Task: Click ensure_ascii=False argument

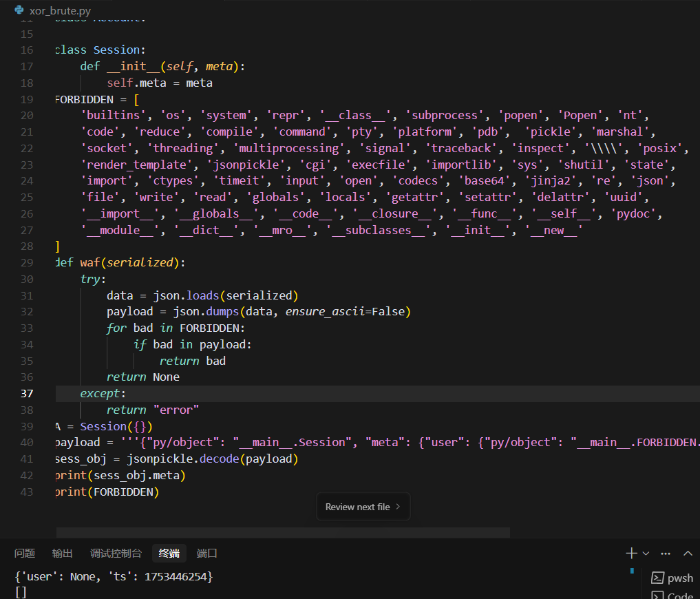Action: 346,312
